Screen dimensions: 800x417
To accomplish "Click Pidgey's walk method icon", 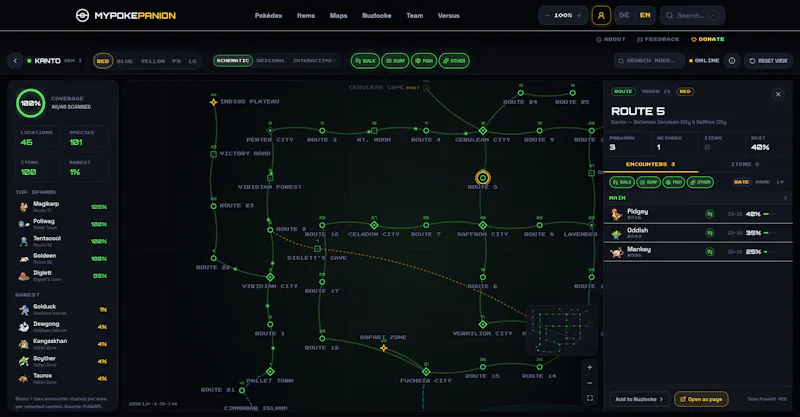I will pyautogui.click(x=709, y=214).
